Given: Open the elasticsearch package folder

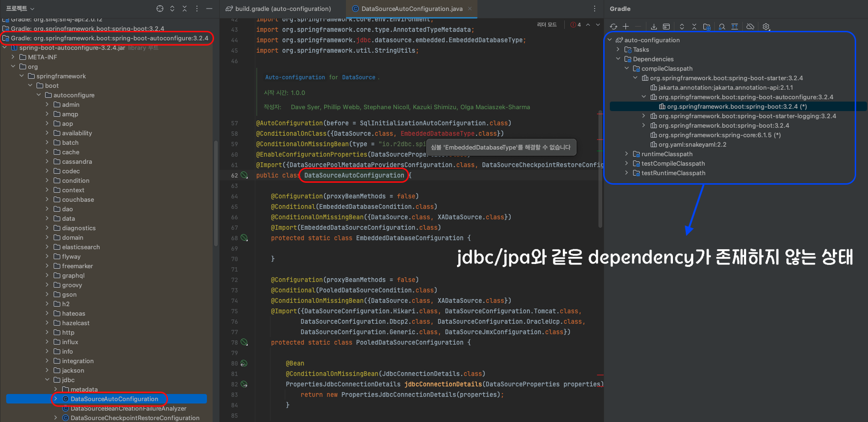Looking at the screenshot, I should pos(81,247).
